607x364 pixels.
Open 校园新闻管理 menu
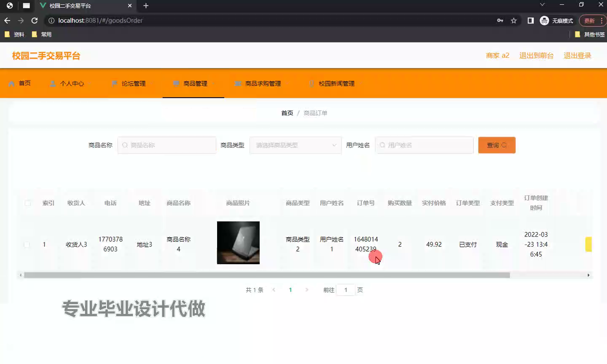click(335, 83)
